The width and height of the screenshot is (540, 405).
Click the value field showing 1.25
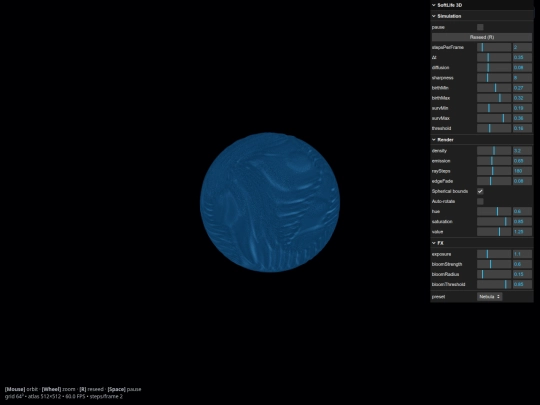[522, 232]
